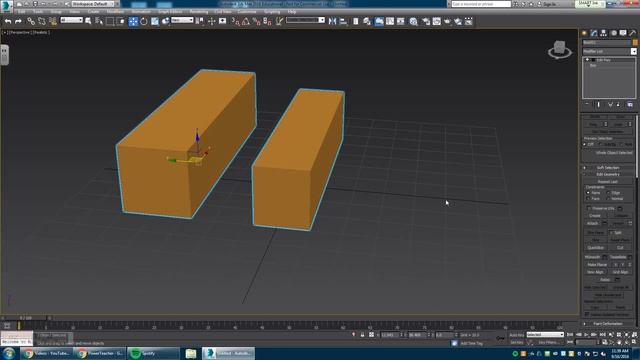Click the Rectangular Selection Region icon
The width and height of the screenshot is (640, 360).
pyautogui.click(x=110, y=21)
